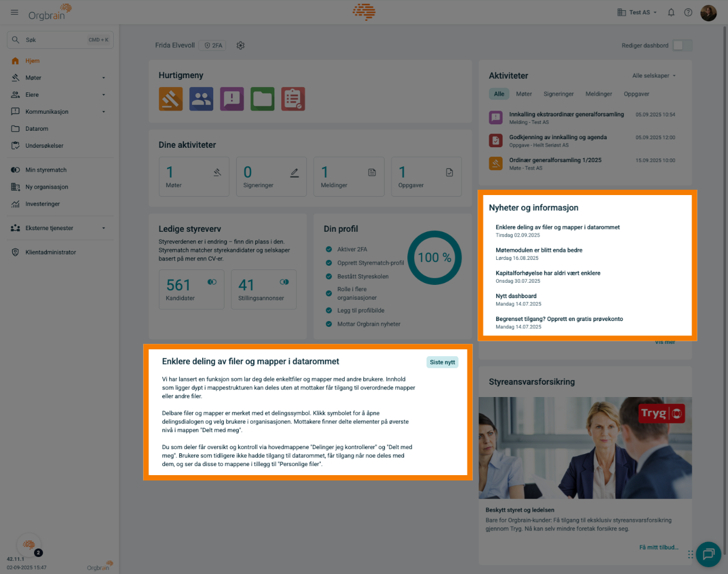Open the Test AS company dropdown
Image resolution: width=728 pixels, height=574 pixels.
pos(637,12)
